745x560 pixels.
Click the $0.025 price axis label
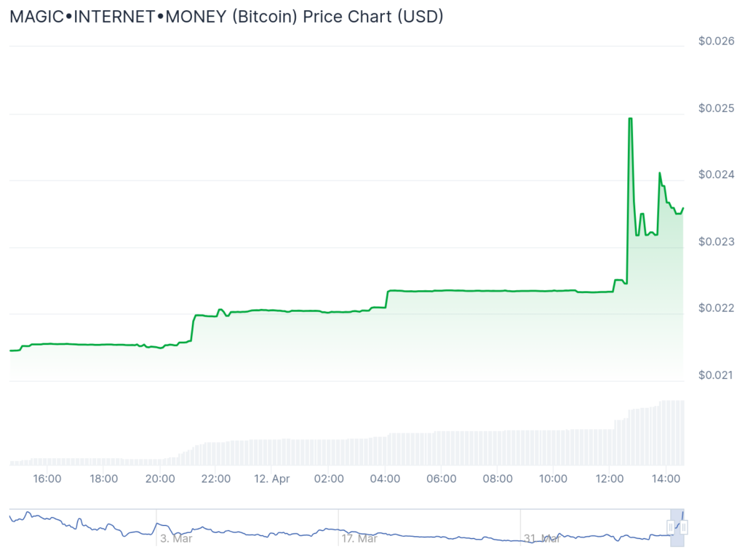pyautogui.click(x=716, y=108)
